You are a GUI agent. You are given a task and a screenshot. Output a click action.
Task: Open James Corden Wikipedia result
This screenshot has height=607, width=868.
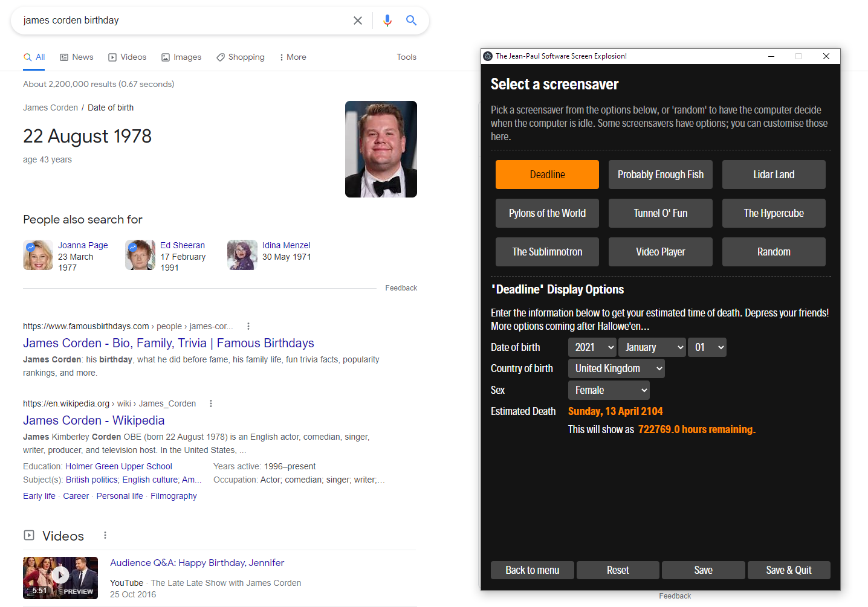(x=94, y=420)
